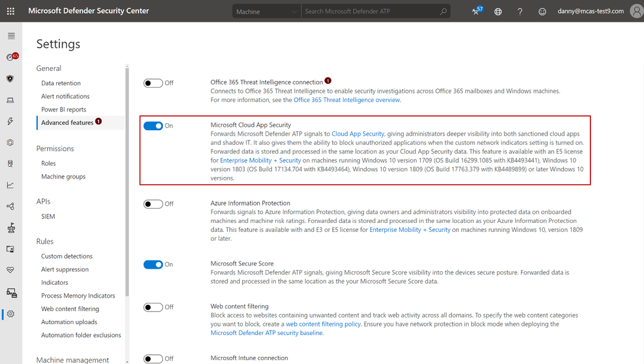Open the app launcher waffle icon
Viewport: 644px width, 364px height.
(11, 11)
